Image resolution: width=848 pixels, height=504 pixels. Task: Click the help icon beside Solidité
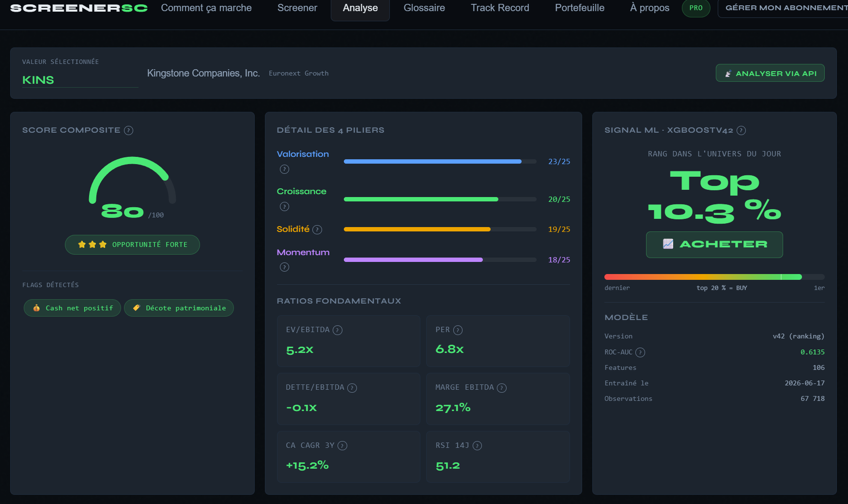point(317,229)
